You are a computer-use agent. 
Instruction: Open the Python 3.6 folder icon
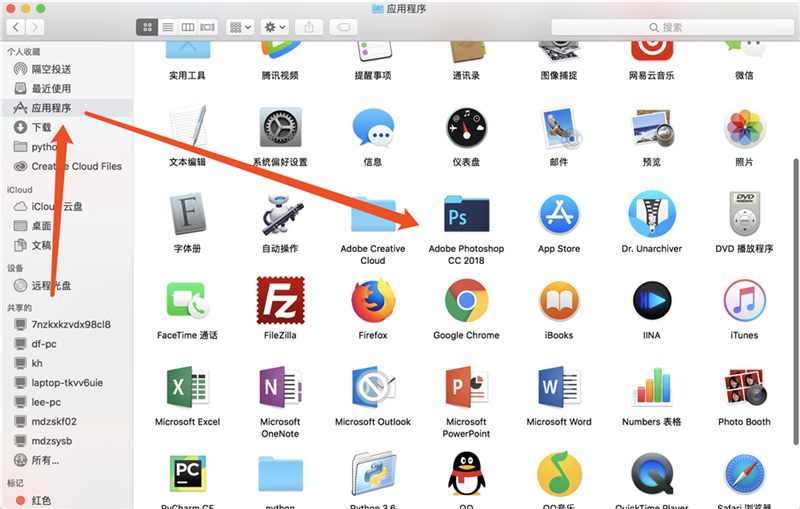[373, 473]
